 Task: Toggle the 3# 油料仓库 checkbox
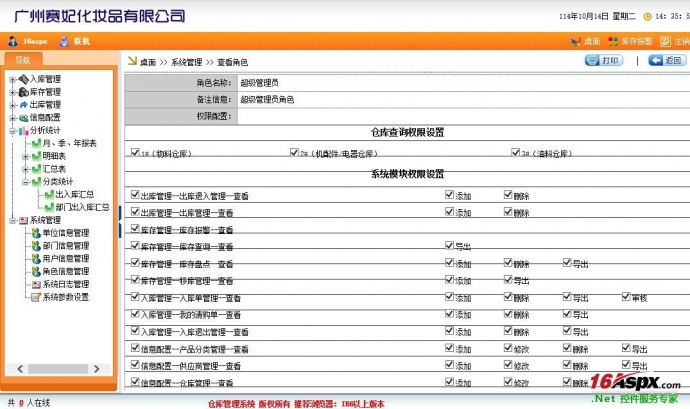coord(515,152)
